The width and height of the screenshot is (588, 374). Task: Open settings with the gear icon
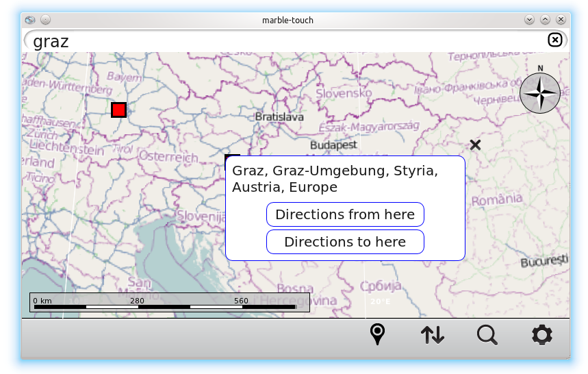point(541,335)
